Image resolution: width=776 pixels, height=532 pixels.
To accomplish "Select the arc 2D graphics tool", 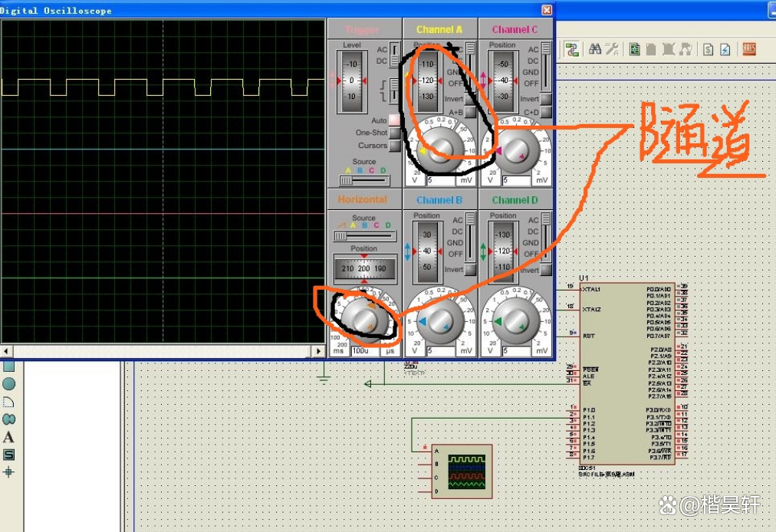I will click(9, 402).
